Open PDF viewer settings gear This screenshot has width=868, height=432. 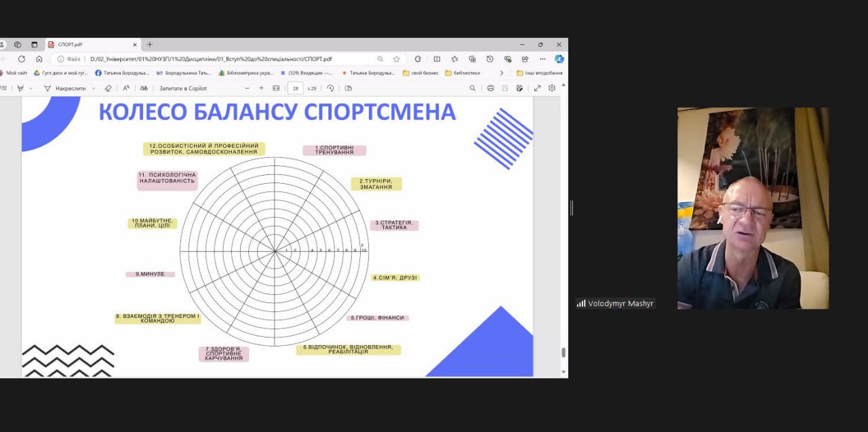[552, 88]
